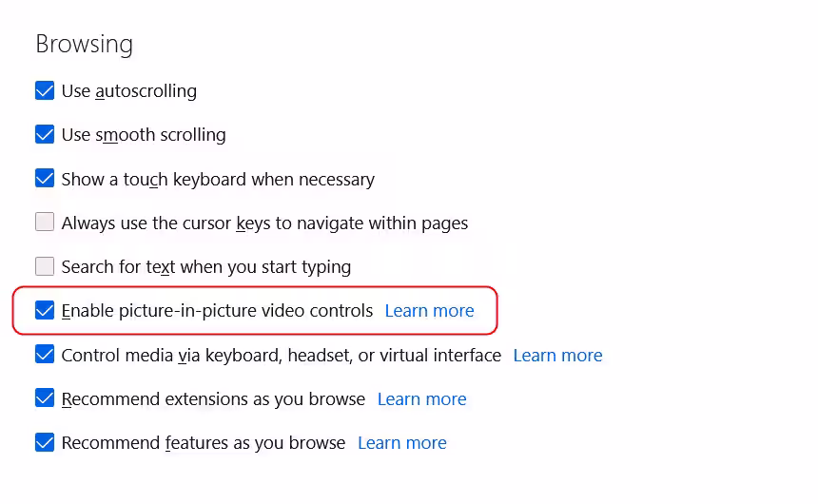
Task: Check the Search for text checkbox
Action: point(45,266)
